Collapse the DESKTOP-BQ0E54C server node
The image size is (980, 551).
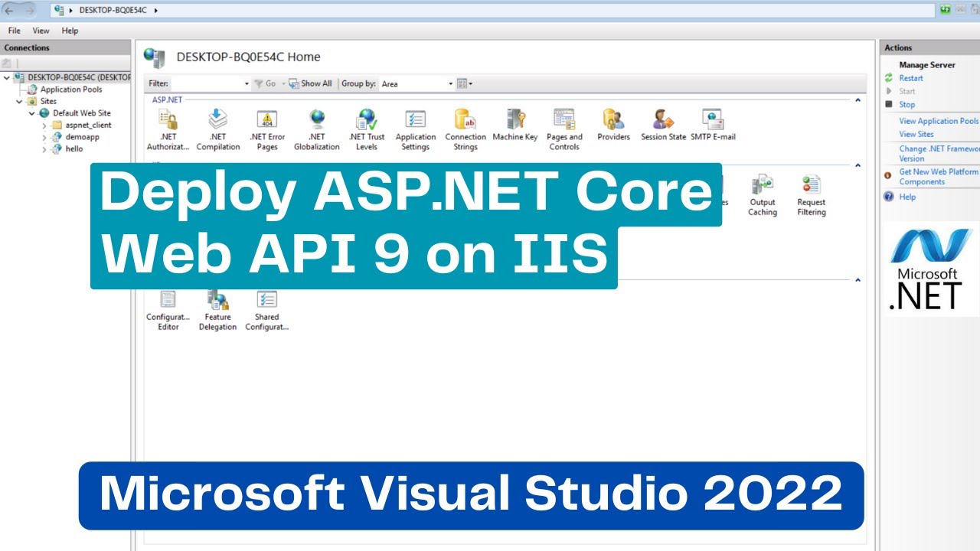7,77
